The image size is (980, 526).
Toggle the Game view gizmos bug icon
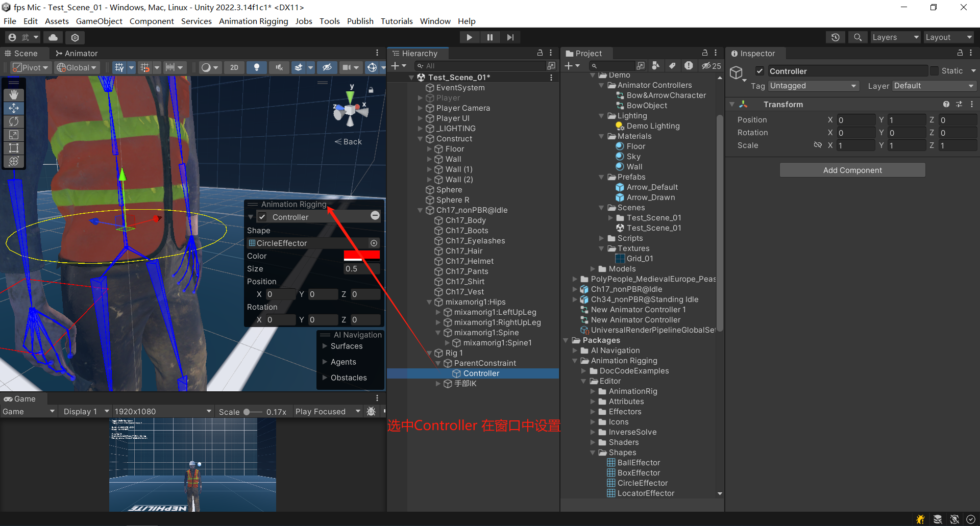[x=372, y=411]
